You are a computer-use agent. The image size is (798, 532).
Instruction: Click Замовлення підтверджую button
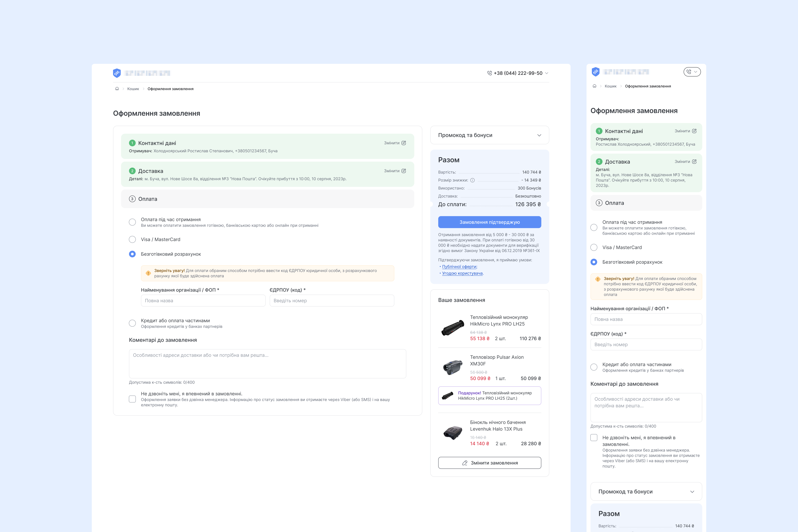489,222
